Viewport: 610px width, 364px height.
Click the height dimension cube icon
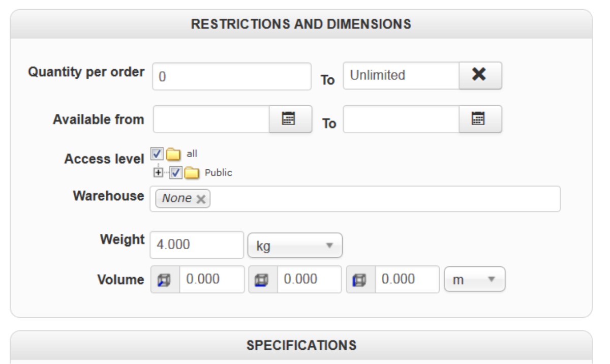pyautogui.click(x=360, y=280)
